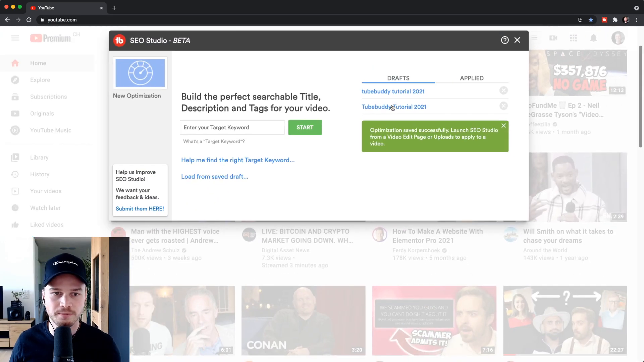Open draft 'Tubebuddy Tutorial 2021' capitalized

click(394, 107)
